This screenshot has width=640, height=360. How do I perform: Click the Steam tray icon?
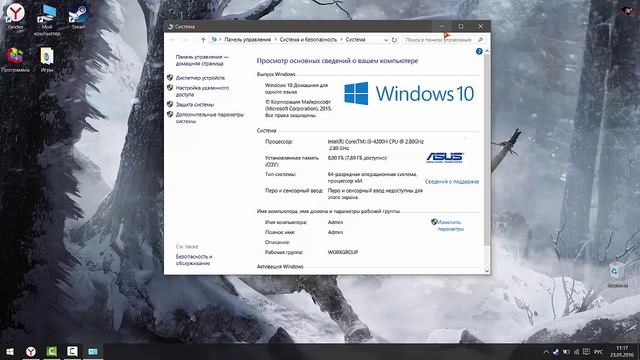556,352
